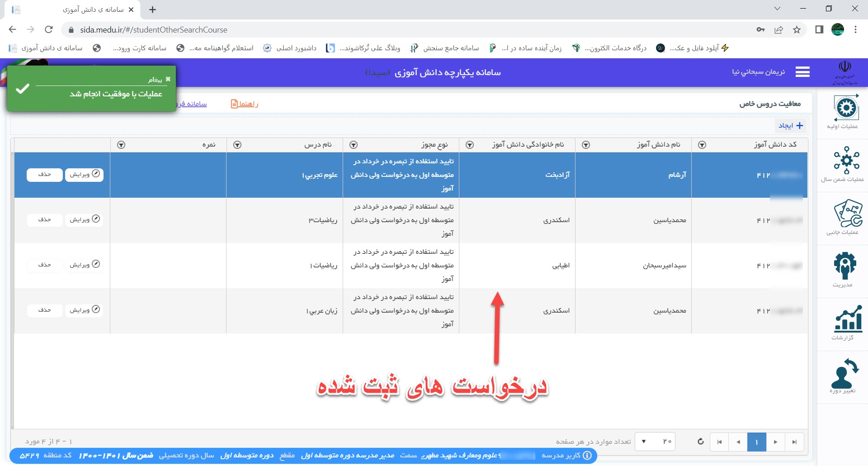Screen dimensions: 868x466
Task: Close the success message notification
Action: click(x=168, y=79)
